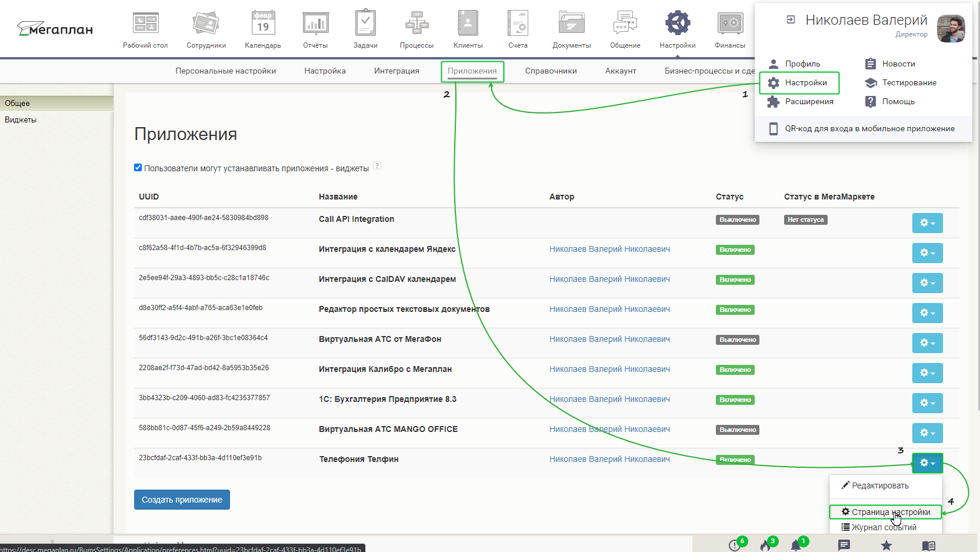Open the favorites star icon in bottom bar
The width and height of the screenshot is (980, 552).
[886, 546]
